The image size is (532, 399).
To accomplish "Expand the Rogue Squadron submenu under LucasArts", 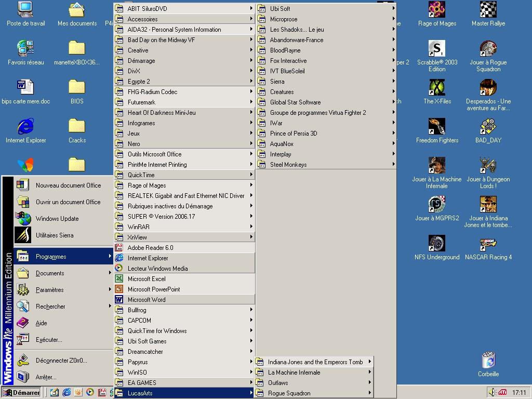I will pos(314,393).
